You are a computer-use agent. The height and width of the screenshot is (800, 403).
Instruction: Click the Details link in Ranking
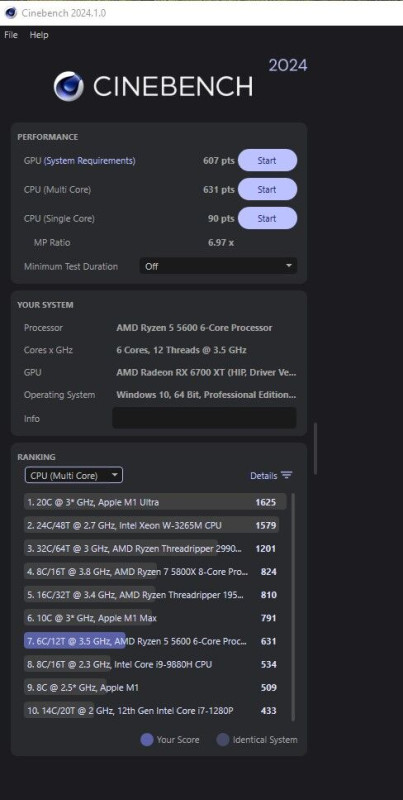[264, 476]
